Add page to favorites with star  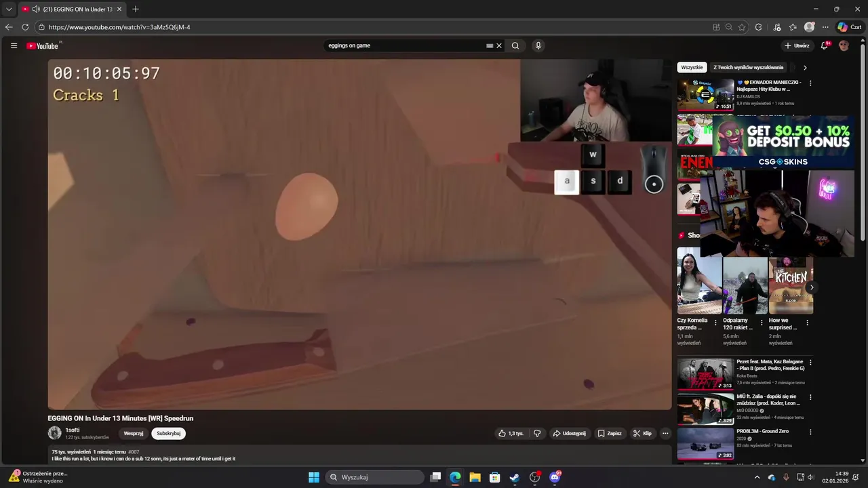pos(742,27)
